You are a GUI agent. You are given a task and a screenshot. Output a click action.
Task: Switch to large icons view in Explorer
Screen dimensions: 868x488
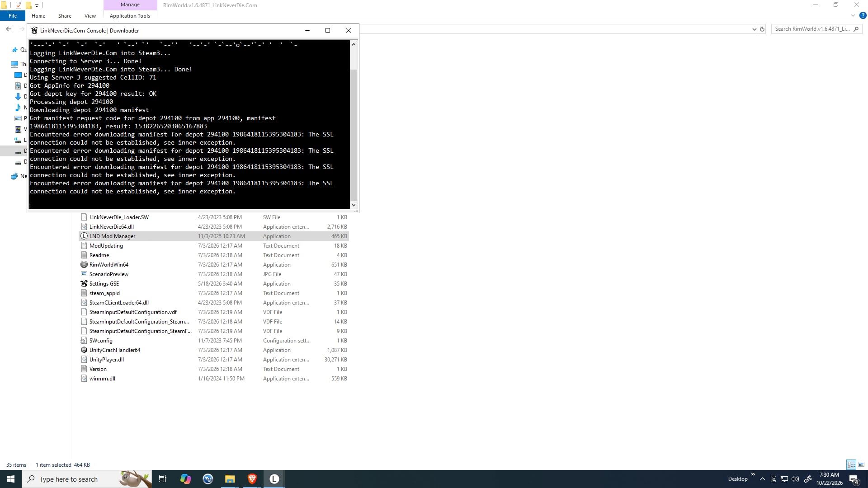[861, 465]
